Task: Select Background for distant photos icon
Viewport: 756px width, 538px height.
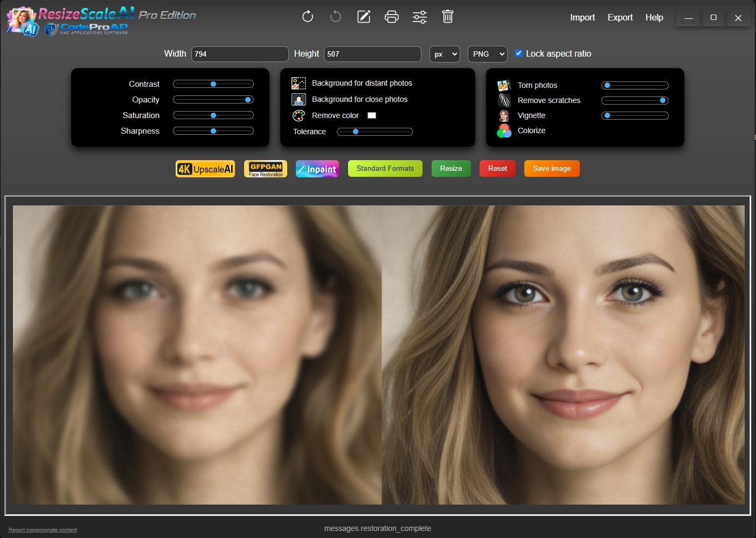Action: click(299, 83)
